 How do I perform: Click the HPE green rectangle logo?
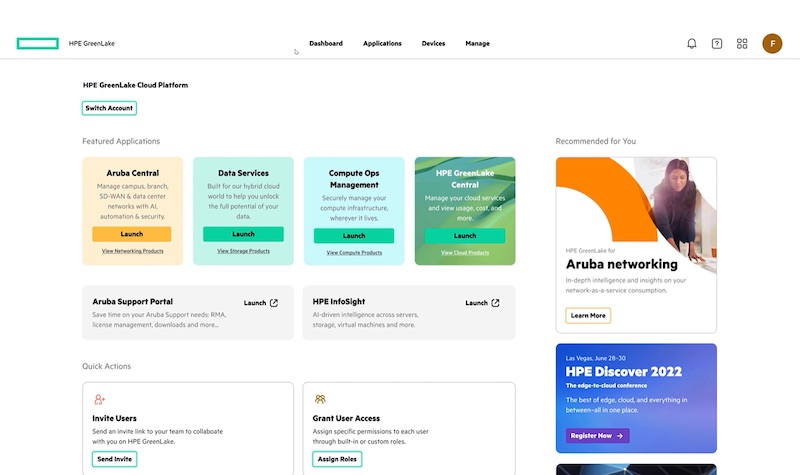tap(38, 43)
